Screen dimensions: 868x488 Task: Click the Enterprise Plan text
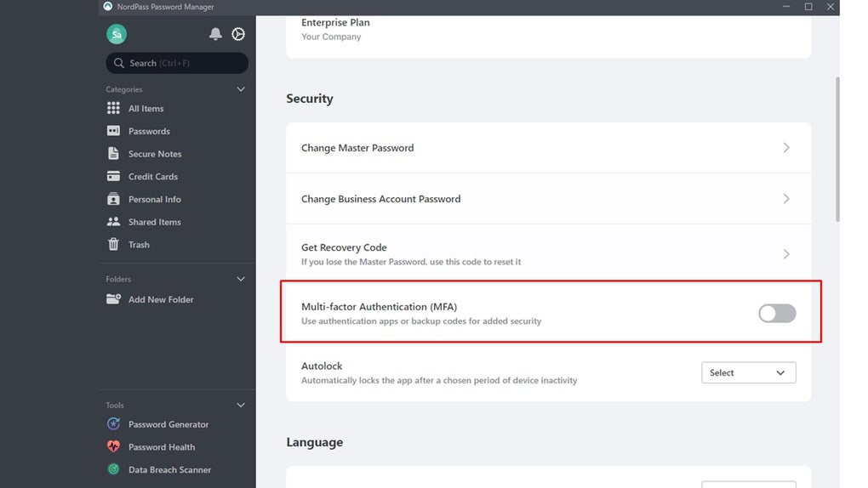pos(335,23)
